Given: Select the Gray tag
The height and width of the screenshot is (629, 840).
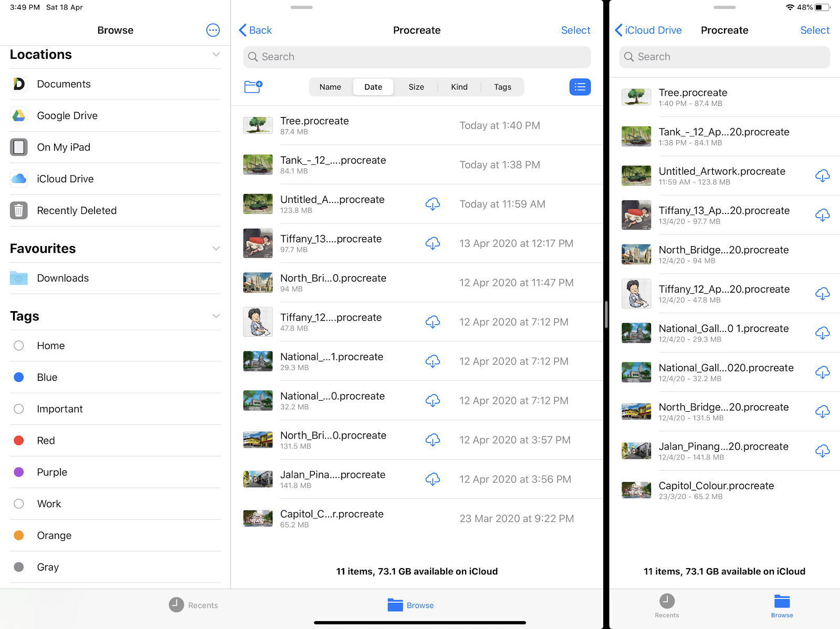Looking at the screenshot, I should click(115, 567).
